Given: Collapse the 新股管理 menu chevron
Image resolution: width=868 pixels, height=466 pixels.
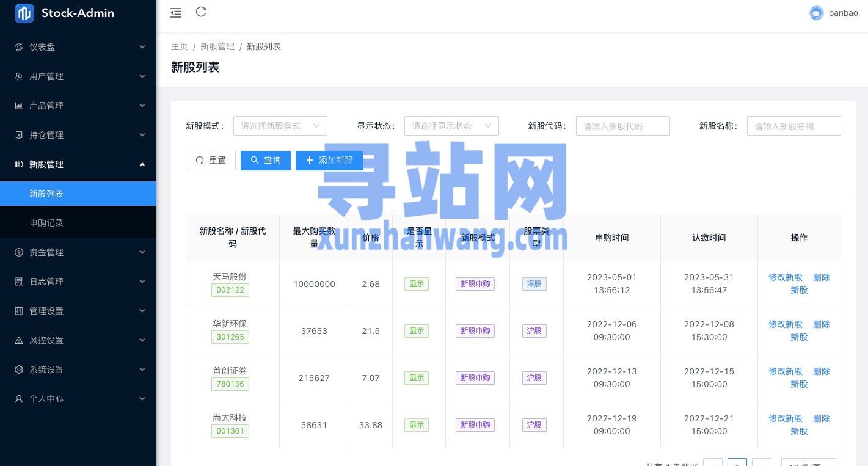Looking at the screenshot, I should 142,164.
